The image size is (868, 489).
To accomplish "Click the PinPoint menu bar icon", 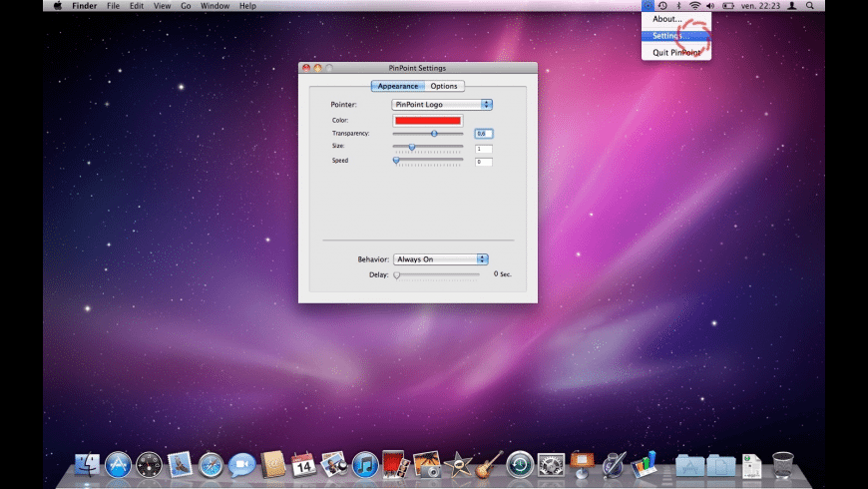I will (x=648, y=6).
